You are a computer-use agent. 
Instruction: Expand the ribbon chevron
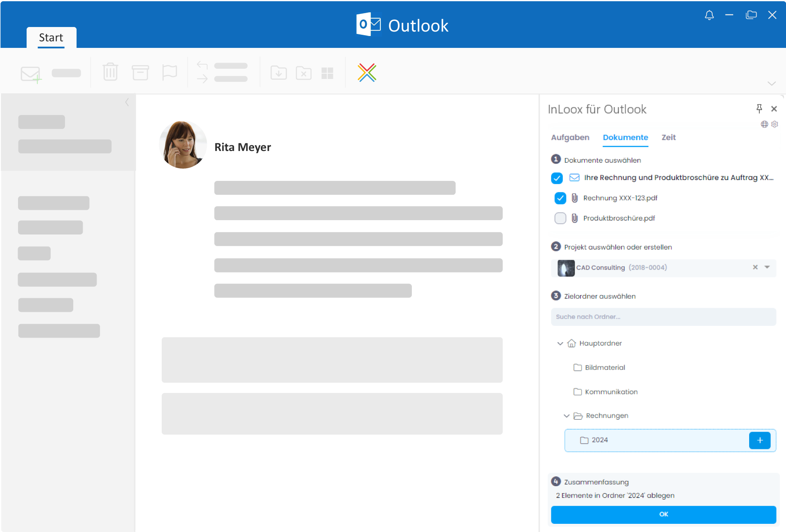tap(772, 83)
